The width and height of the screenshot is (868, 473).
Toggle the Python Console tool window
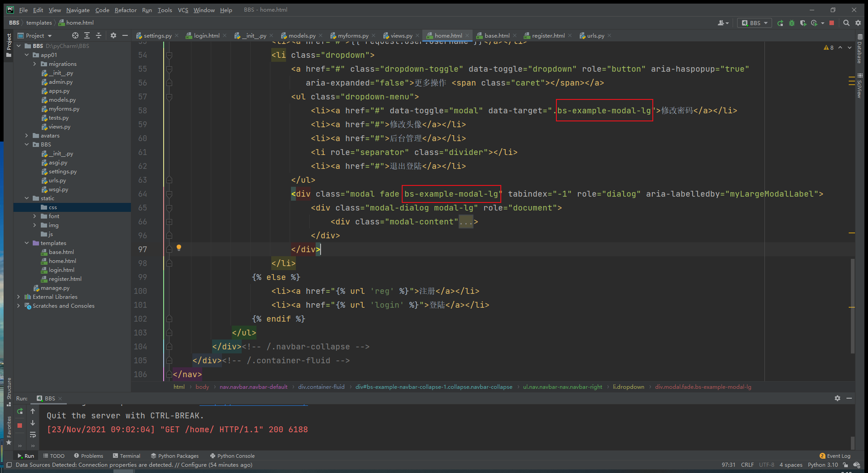(232, 456)
